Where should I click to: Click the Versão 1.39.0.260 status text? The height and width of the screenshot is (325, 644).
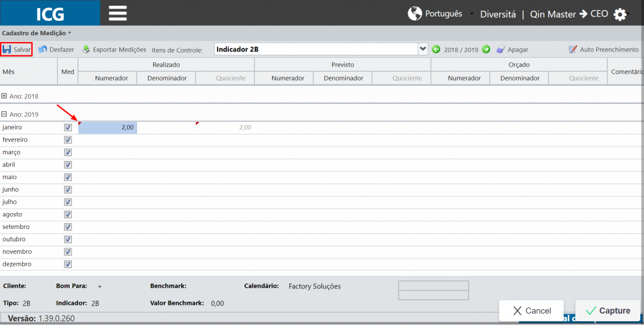click(41, 319)
